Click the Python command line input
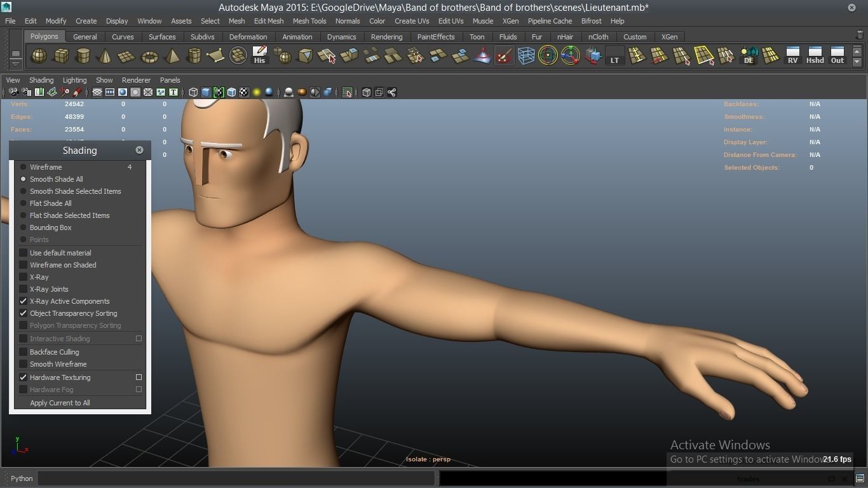The height and width of the screenshot is (488, 868). (236, 478)
